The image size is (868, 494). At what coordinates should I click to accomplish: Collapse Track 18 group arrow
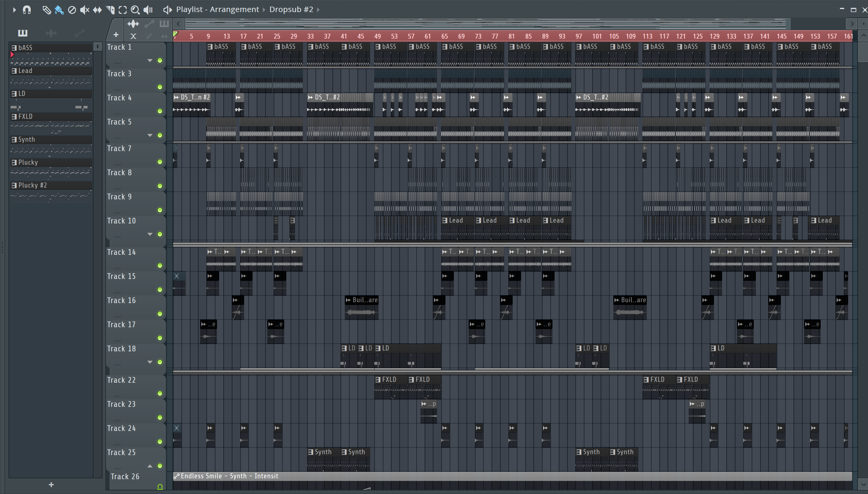[150, 362]
